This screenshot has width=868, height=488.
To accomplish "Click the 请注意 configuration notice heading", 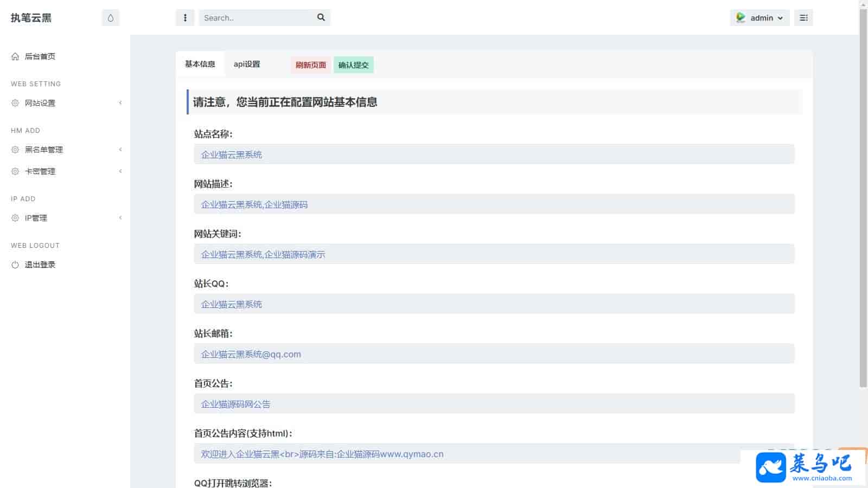I will point(285,102).
